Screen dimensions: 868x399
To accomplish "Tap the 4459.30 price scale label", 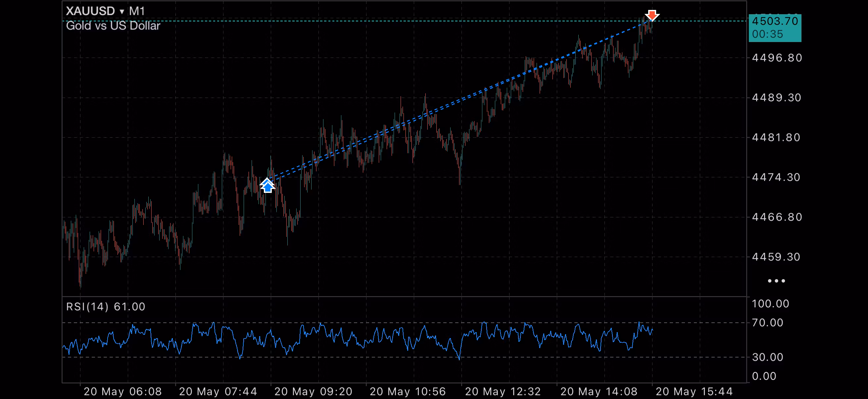I will click(776, 257).
